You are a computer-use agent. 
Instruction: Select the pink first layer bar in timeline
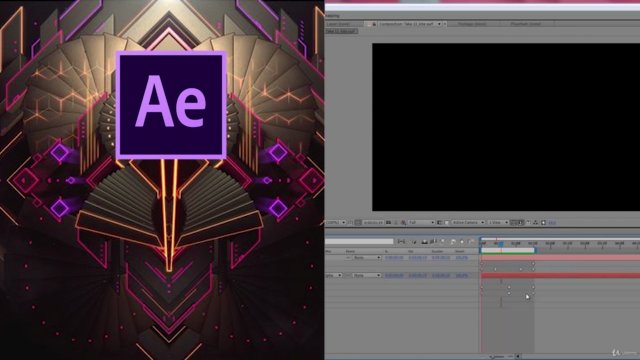click(560, 258)
